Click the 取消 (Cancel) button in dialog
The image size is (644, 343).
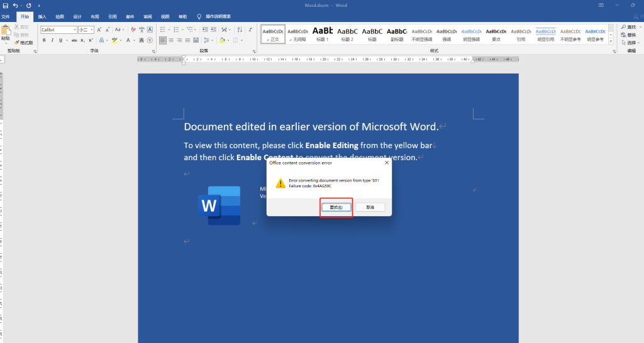370,207
